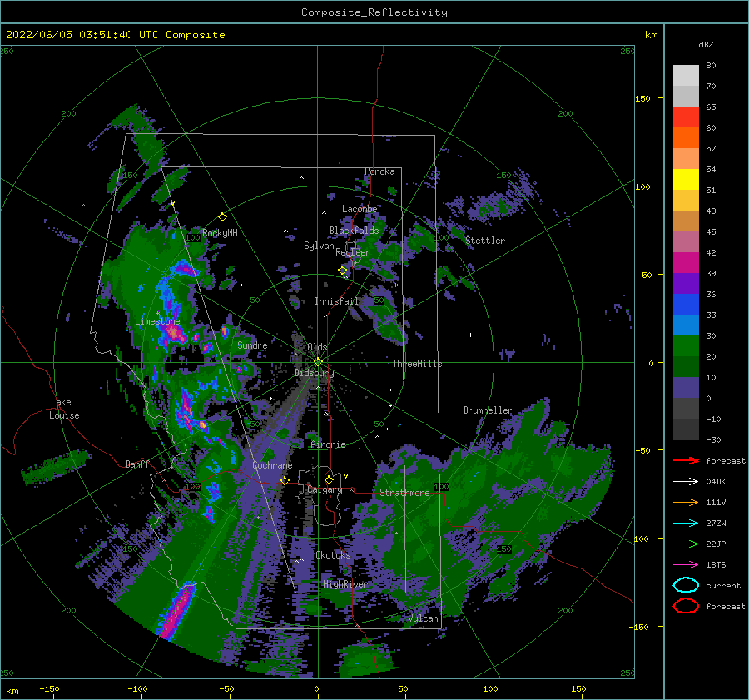Click the yellow 'km' label at bottom-left
Viewport: 749px width, 700px height.
[12, 691]
